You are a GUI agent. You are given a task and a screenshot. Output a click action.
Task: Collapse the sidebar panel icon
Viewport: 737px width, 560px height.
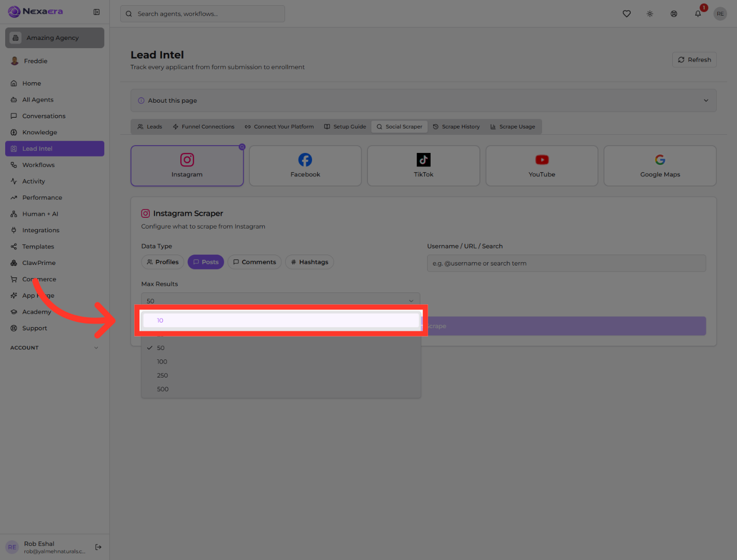pos(96,12)
